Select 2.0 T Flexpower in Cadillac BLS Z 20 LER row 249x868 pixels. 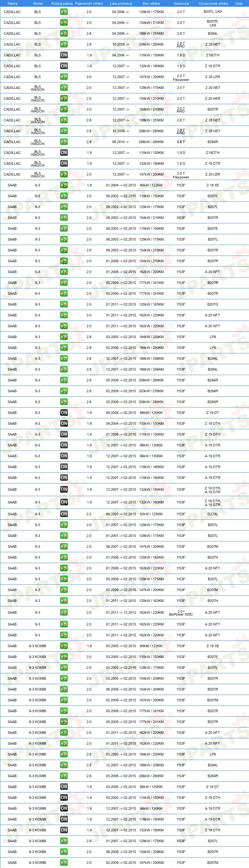click(x=181, y=78)
